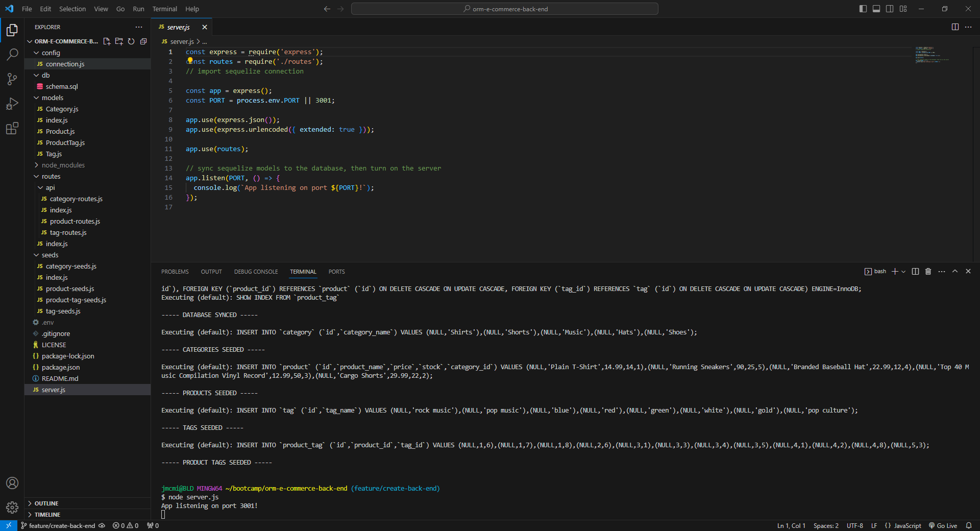
Task: Open the Manage gear icon
Action: pyautogui.click(x=12, y=508)
